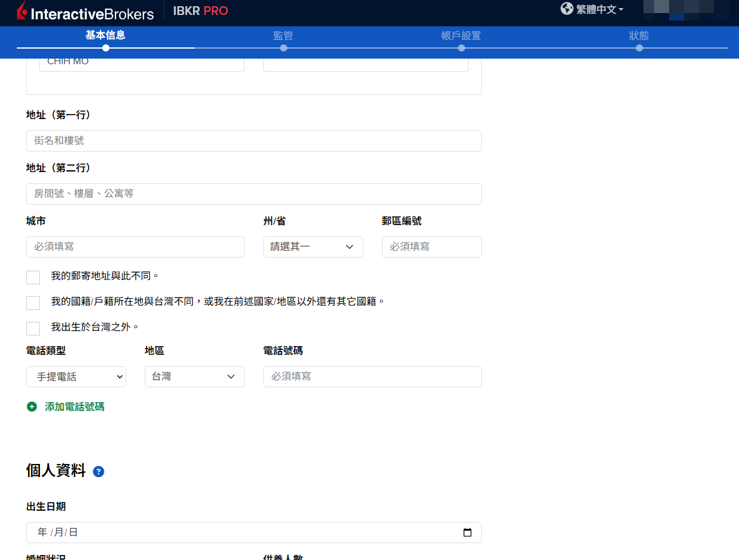Image resolution: width=739 pixels, height=560 pixels.
Task: Click the IBKR PRO label
Action: (x=200, y=11)
